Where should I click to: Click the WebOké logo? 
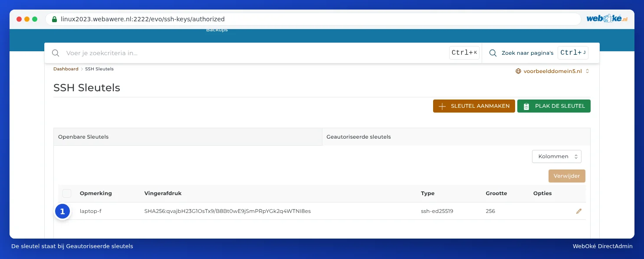[x=607, y=19]
